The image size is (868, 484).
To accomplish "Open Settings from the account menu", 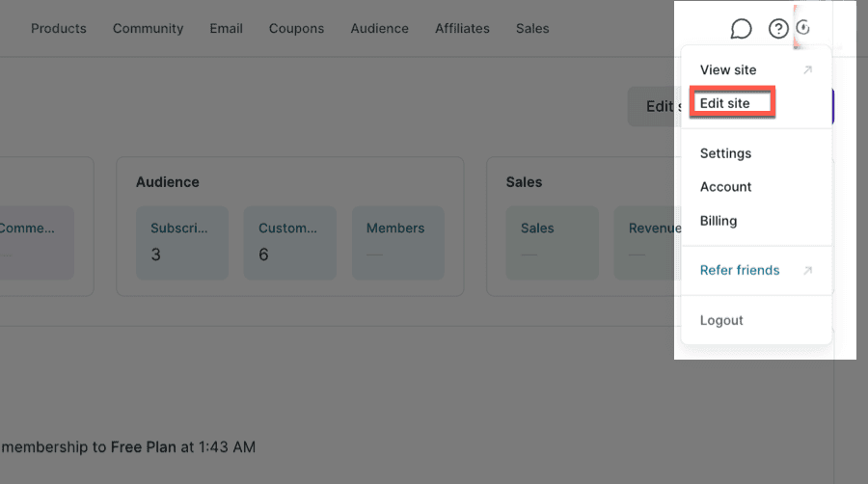I will tap(725, 153).
